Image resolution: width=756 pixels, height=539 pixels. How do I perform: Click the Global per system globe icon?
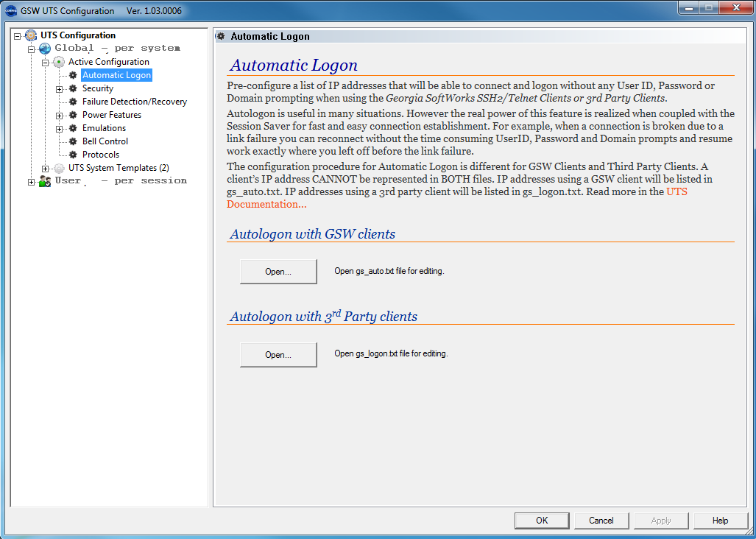[45, 48]
